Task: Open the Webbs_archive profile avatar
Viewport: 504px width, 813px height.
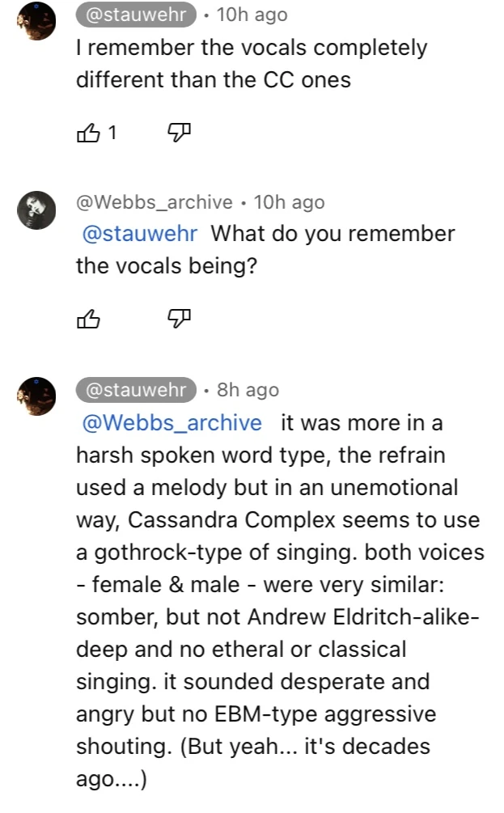Action: [37, 211]
